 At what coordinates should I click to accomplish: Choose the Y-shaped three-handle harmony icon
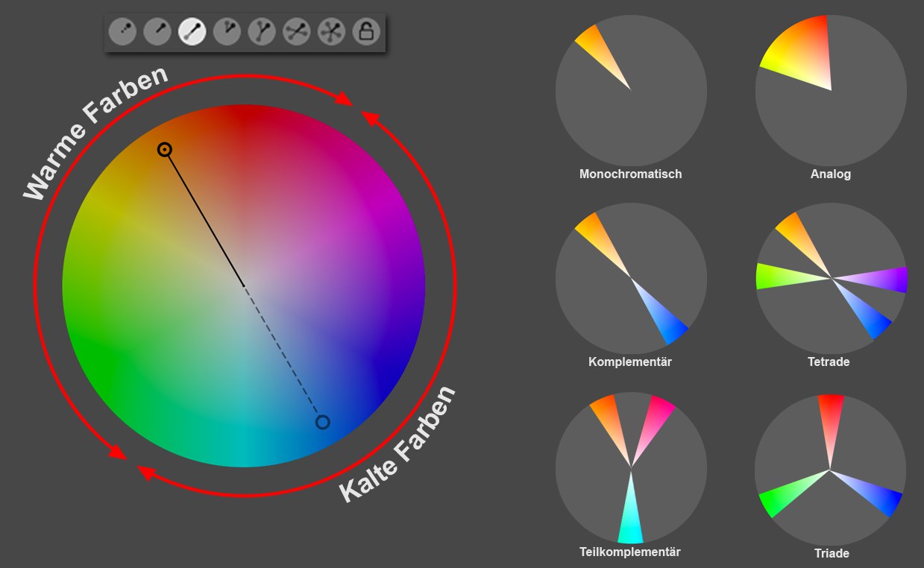[262, 31]
